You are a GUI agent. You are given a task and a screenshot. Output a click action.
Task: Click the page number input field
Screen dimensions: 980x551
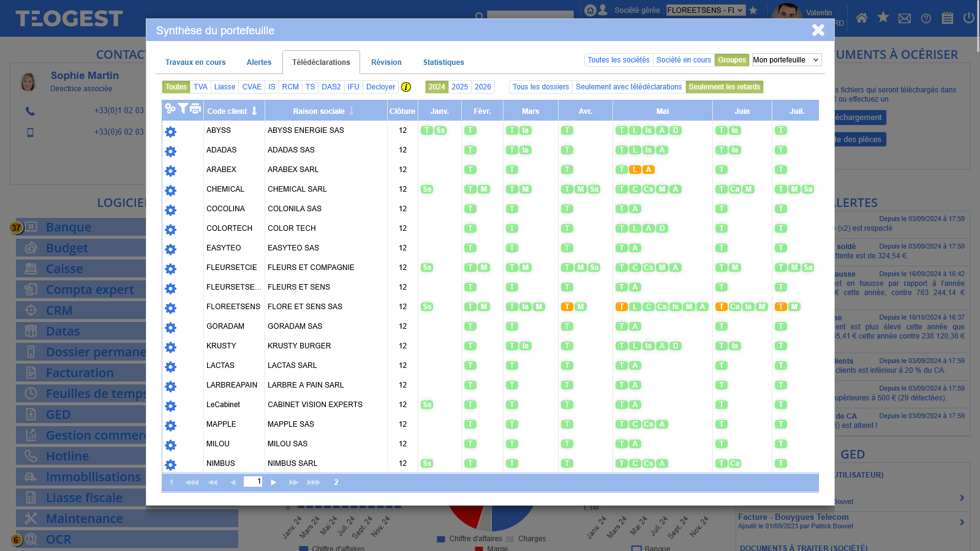pyautogui.click(x=253, y=482)
